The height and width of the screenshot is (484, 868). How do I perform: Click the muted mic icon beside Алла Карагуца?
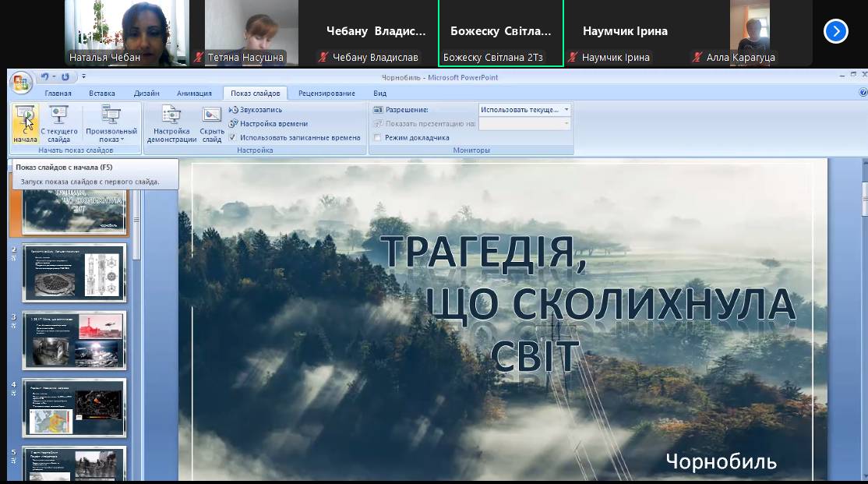(x=697, y=57)
